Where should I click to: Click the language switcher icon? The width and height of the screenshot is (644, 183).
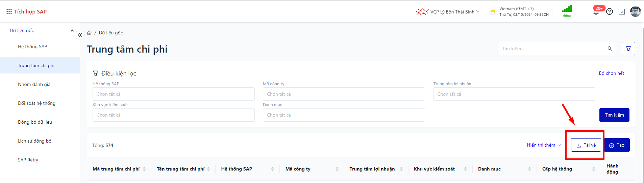pos(622,12)
